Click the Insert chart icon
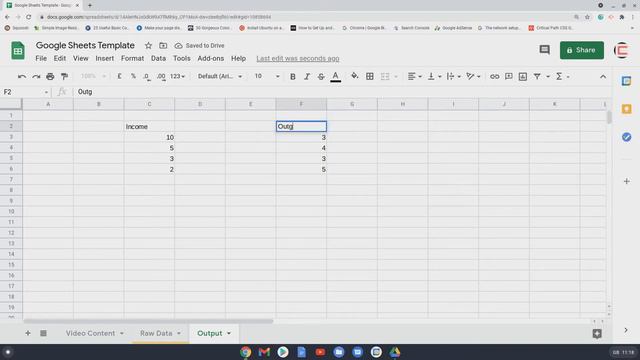The image size is (640, 360). tap(523, 76)
